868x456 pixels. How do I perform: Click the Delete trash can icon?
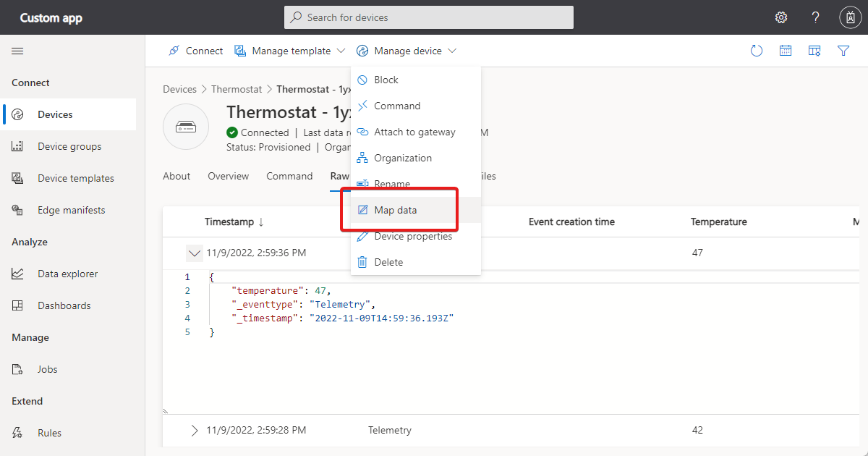click(x=363, y=262)
